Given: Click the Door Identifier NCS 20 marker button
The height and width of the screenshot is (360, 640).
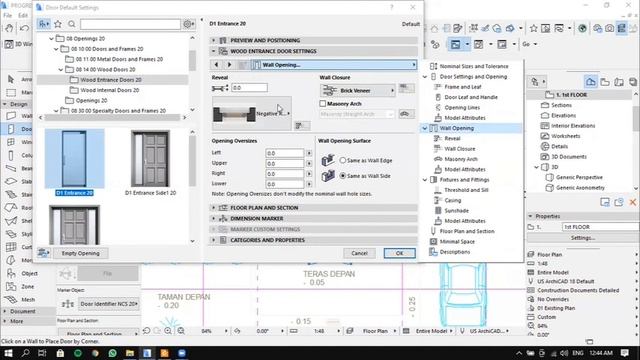Looking at the screenshot, I should click(108, 304).
